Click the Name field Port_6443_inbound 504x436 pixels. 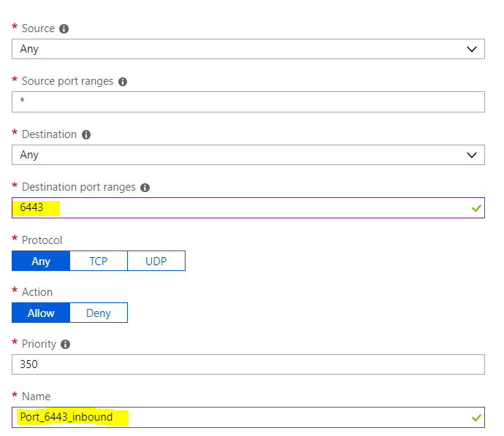(x=248, y=417)
